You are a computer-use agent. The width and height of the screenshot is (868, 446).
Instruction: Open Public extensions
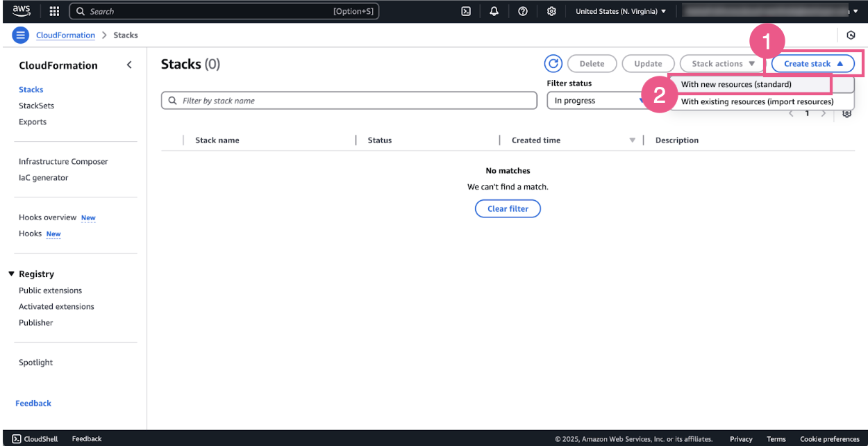50,290
